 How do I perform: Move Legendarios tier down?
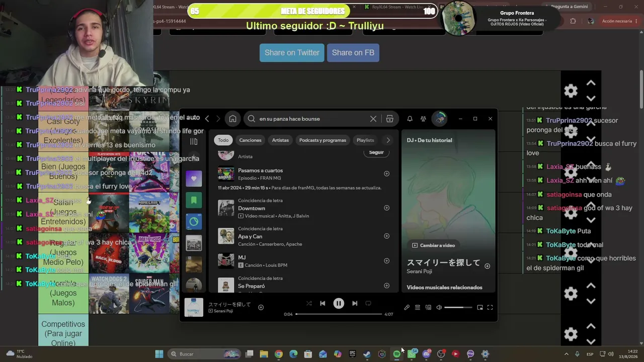591,99
